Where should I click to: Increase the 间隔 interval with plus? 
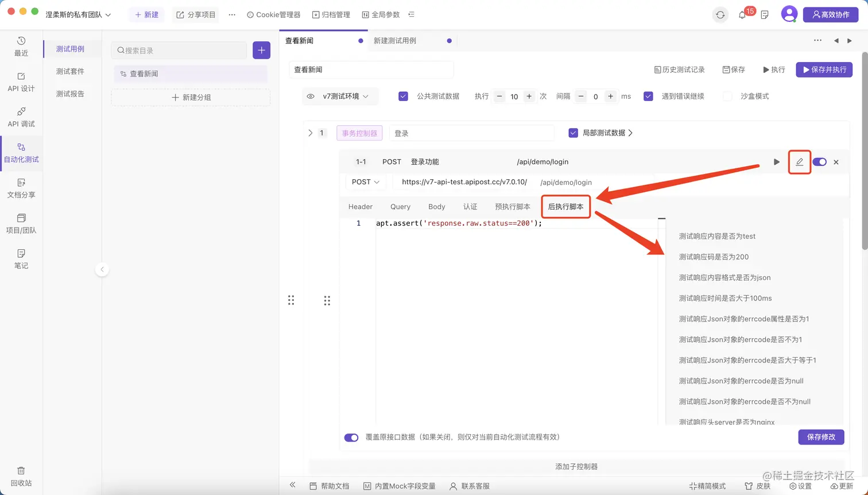tap(611, 96)
